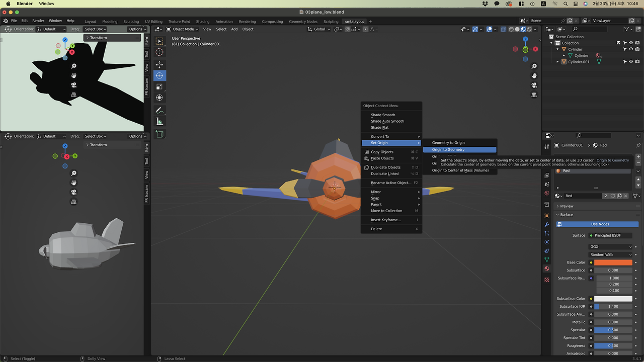The image size is (644, 362).
Task: Click the Roughness value field
Action: (613, 345)
